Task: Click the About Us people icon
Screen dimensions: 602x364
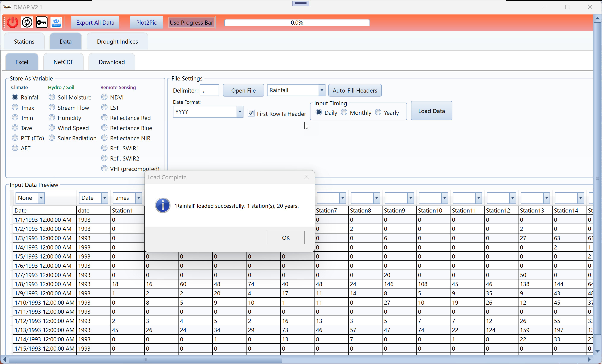Action: (56, 22)
